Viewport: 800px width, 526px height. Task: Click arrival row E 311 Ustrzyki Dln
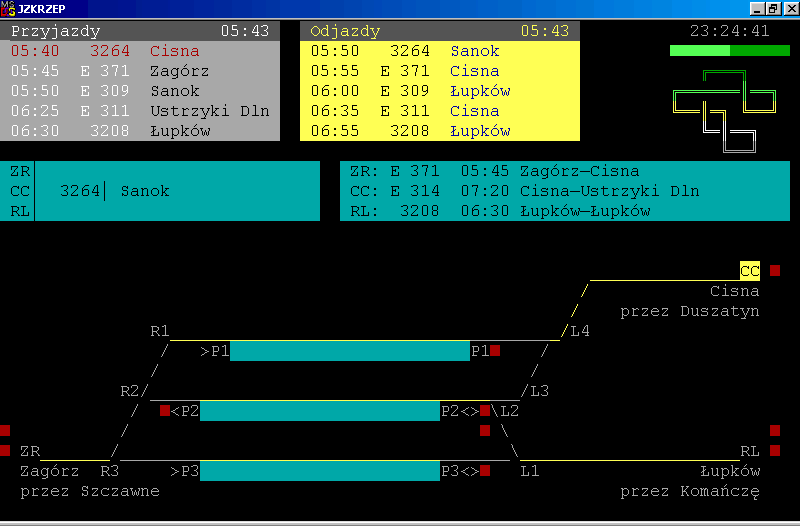click(140, 111)
